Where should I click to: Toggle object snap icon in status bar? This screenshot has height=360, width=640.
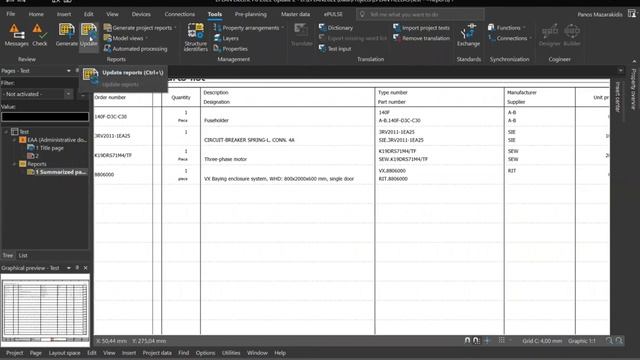click(476, 340)
